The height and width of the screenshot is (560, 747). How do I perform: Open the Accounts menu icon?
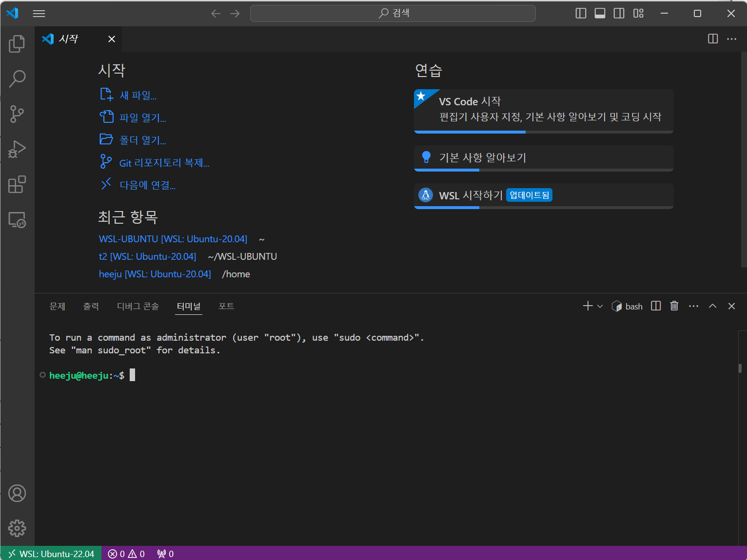click(17, 493)
